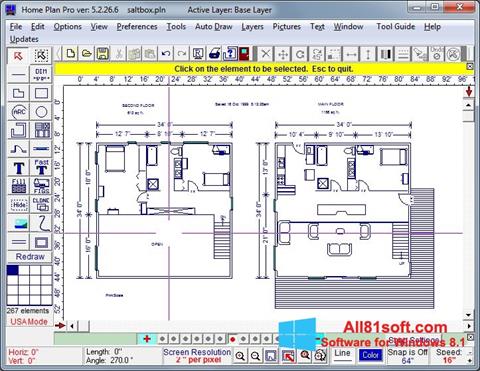Click the save floppy disk icon
This screenshot has width=480, height=371.
click(103, 54)
